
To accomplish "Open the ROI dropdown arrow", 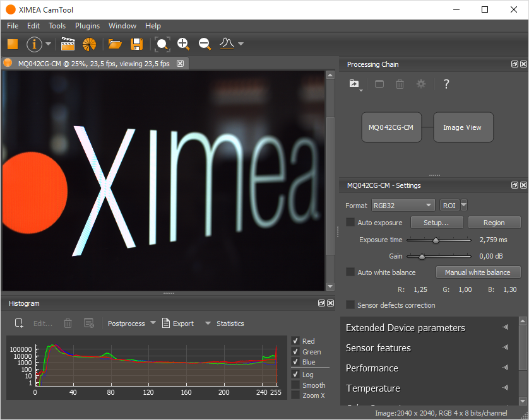I will 464,205.
